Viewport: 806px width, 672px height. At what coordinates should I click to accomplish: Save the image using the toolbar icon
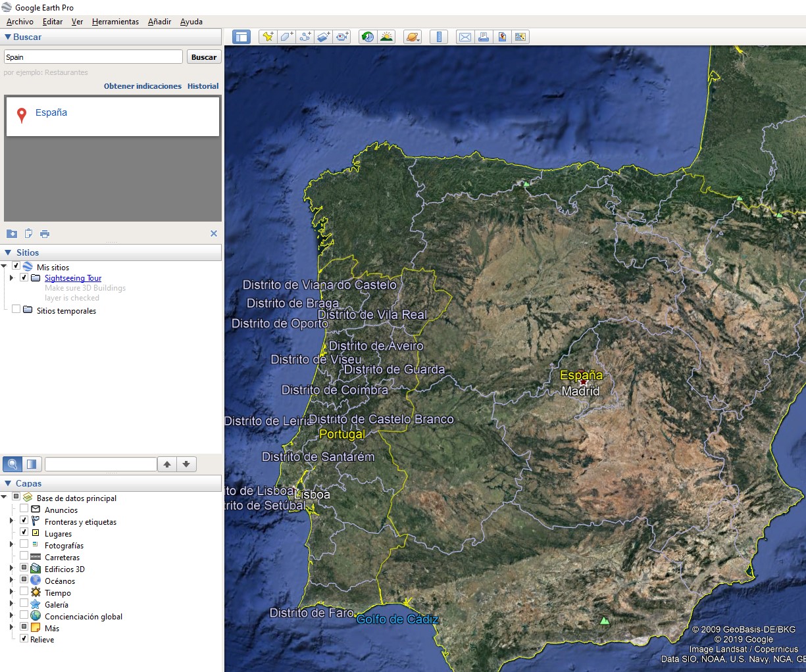(x=502, y=37)
